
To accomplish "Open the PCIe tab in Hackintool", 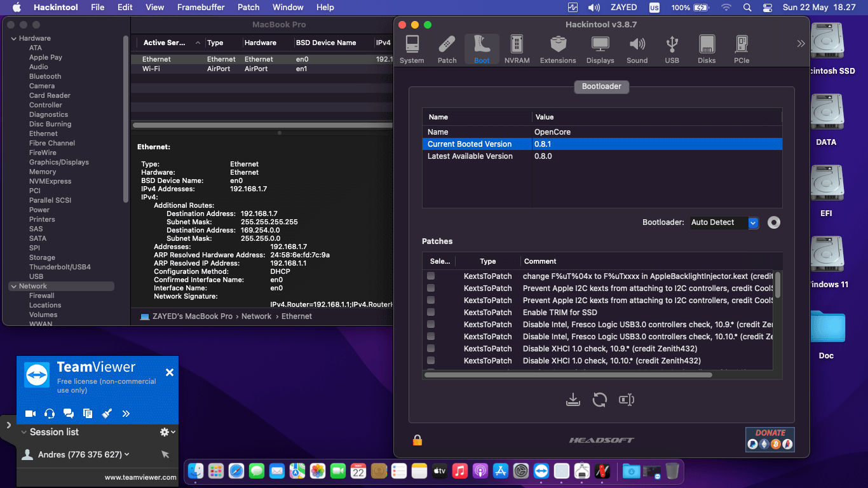I will (742, 50).
